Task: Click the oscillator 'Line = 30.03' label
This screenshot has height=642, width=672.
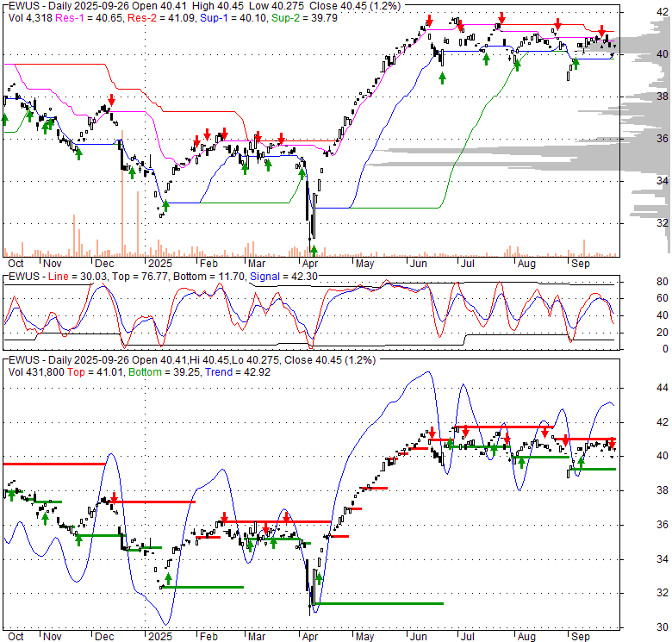Action: coord(78,277)
